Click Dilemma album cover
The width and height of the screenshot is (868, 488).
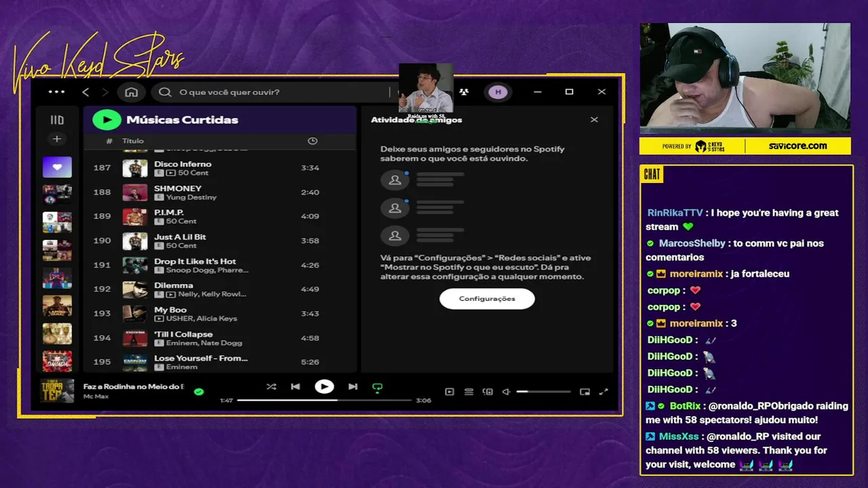tap(135, 289)
